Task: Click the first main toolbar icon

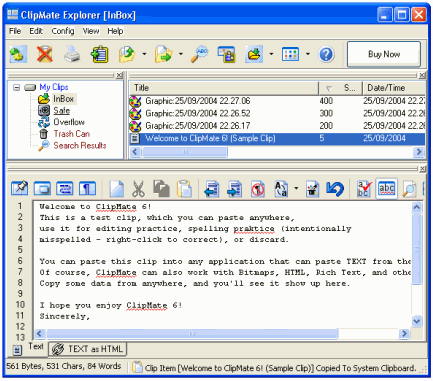Action: 17,54
